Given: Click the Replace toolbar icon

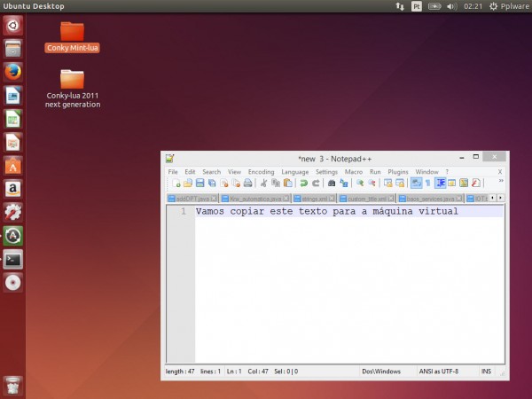Looking at the screenshot, I should (x=344, y=184).
